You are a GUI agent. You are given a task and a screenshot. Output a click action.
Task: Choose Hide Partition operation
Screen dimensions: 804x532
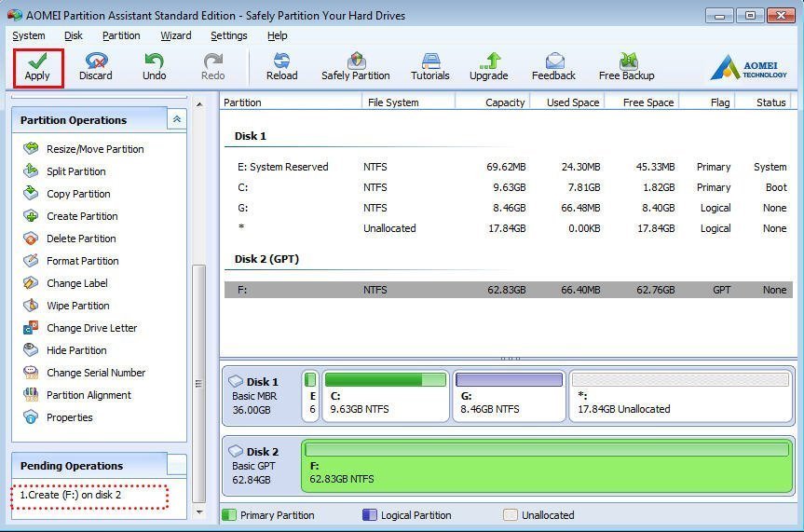(65, 350)
